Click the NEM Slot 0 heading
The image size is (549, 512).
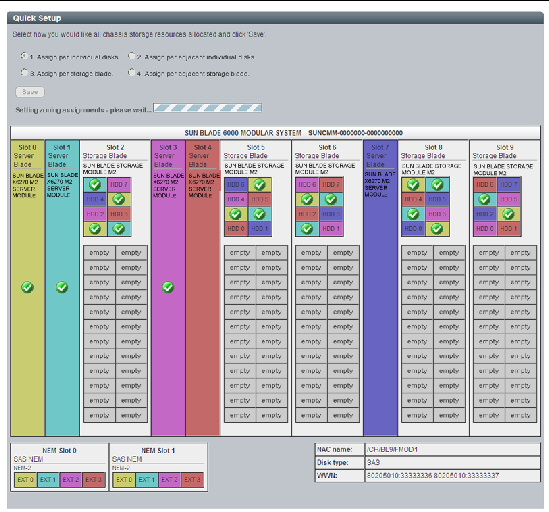coord(59,451)
